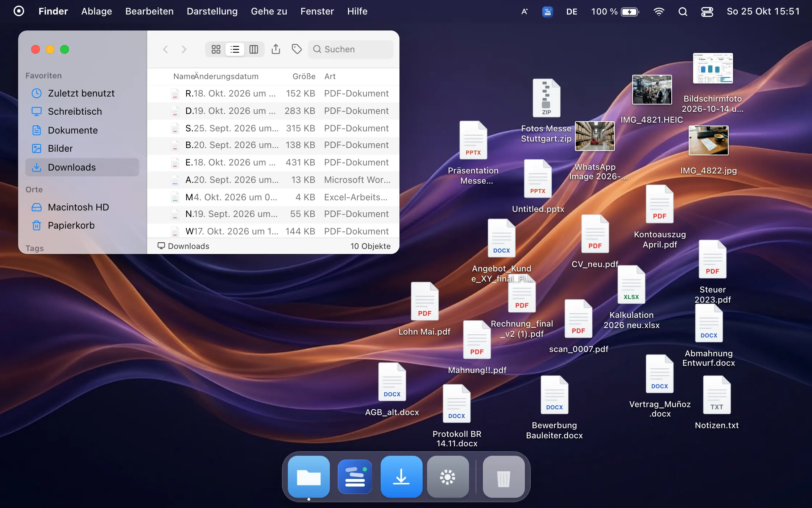The width and height of the screenshot is (812, 508).
Task: Open the Fenster menu
Action: [x=317, y=11]
